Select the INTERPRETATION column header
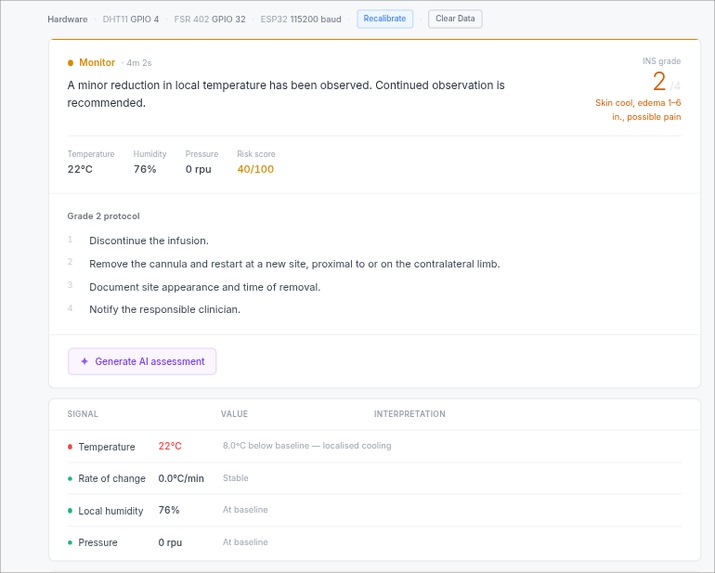715x573 pixels. tap(409, 414)
